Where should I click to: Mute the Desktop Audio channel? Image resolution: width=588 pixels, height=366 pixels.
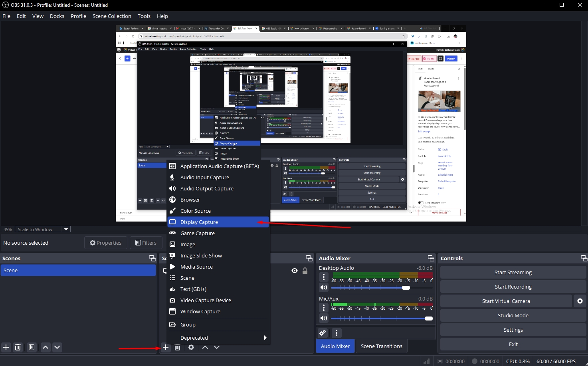324,287
